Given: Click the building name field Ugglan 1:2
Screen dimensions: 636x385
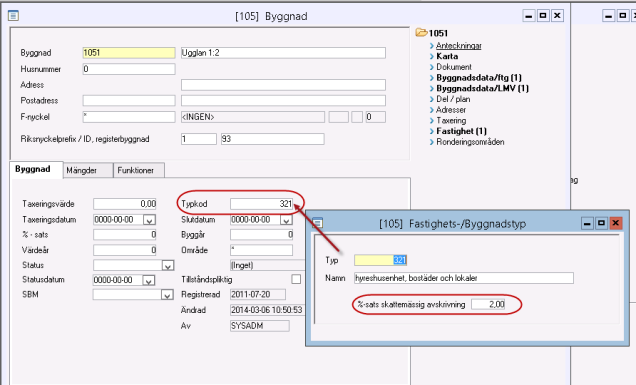Looking at the screenshot, I should [283, 53].
